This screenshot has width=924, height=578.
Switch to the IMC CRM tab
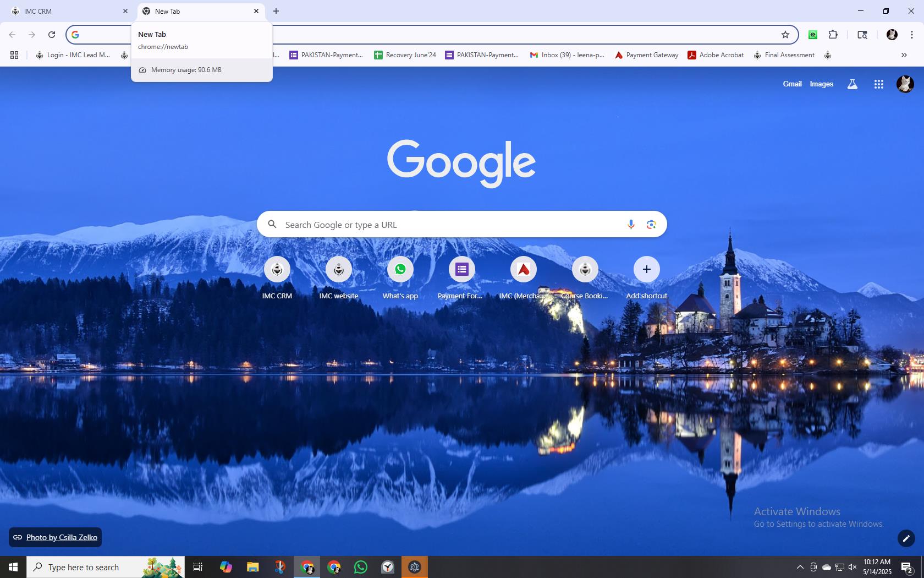pyautogui.click(x=69, y=11)
